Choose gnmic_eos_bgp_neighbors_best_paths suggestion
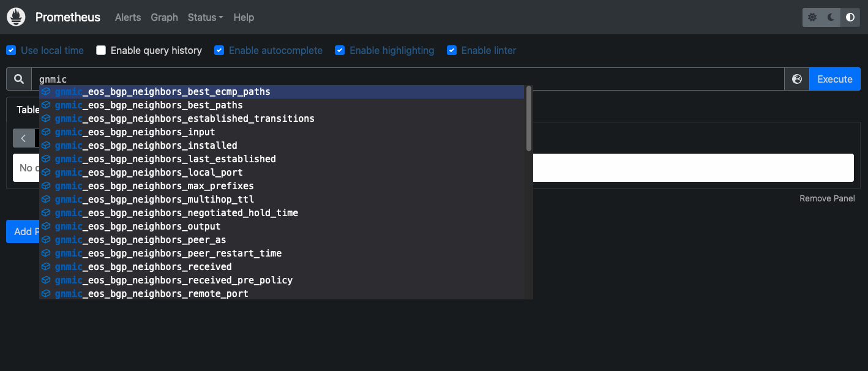 282,105
